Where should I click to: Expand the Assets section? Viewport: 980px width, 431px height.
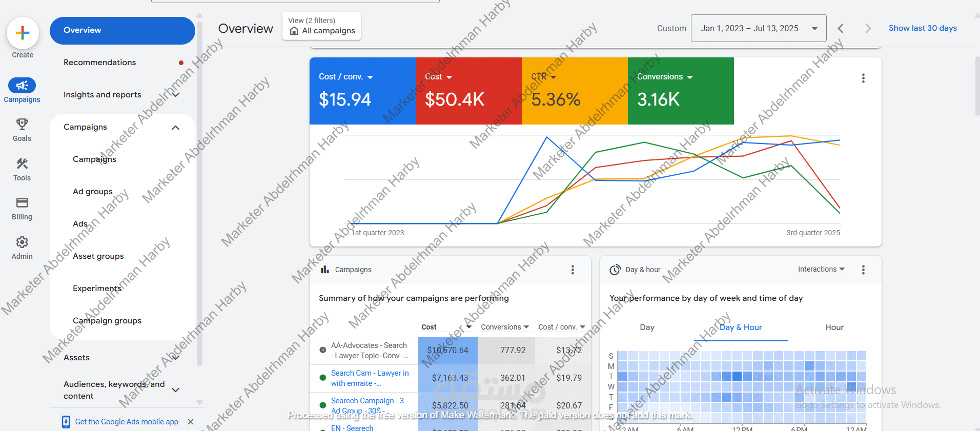175,358
